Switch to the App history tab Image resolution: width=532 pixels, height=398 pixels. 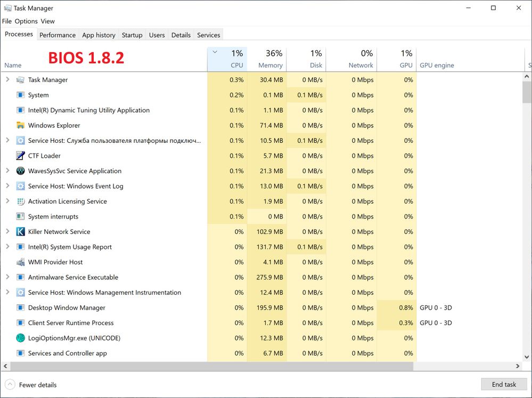pyautogui.click(x=99, y=35)
